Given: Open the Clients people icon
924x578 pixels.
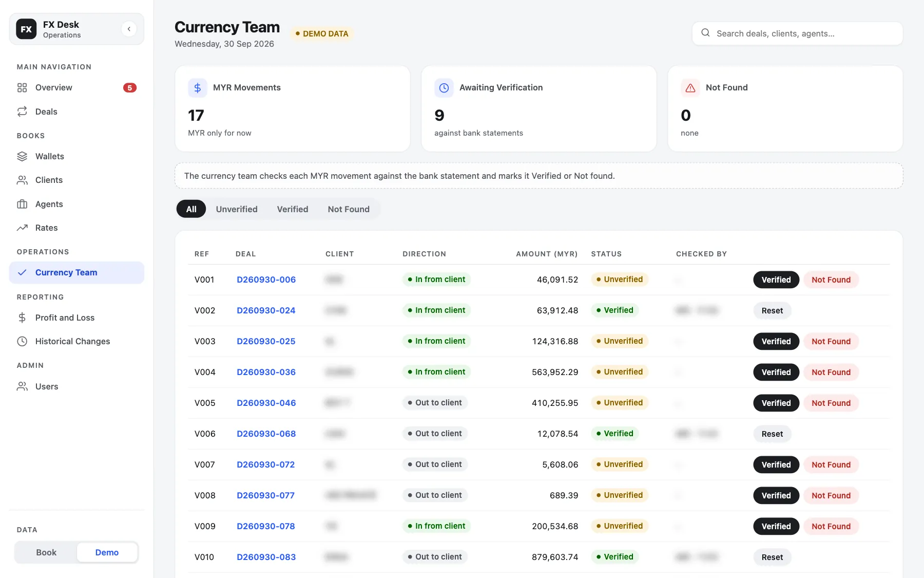Looking at the screenshot, I should coord(22,180).
